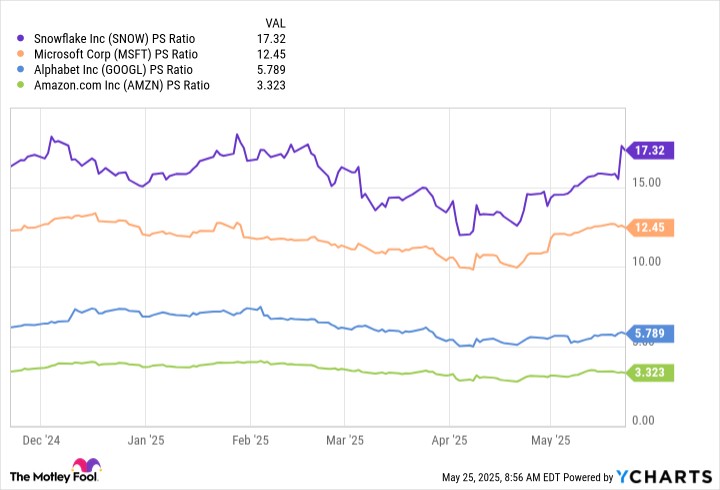This screenshot has height=490, width=720.
Task: Select the Amazon.com Inc (AMZN) PS Ratio label
Action: (121, 86)
